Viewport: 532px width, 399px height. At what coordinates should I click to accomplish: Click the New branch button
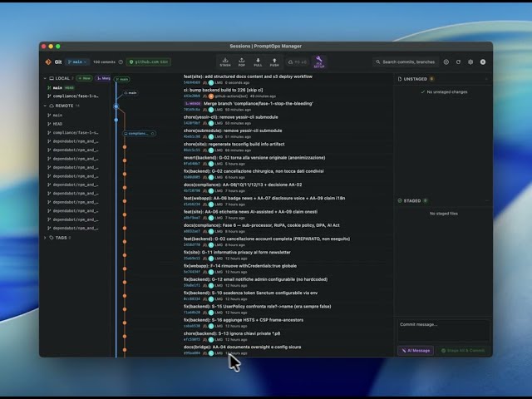coord(84,78)
